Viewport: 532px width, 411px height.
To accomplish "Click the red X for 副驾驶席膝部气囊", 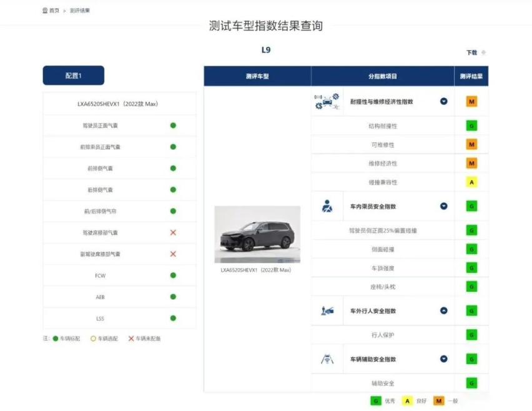I will (173, 254).
